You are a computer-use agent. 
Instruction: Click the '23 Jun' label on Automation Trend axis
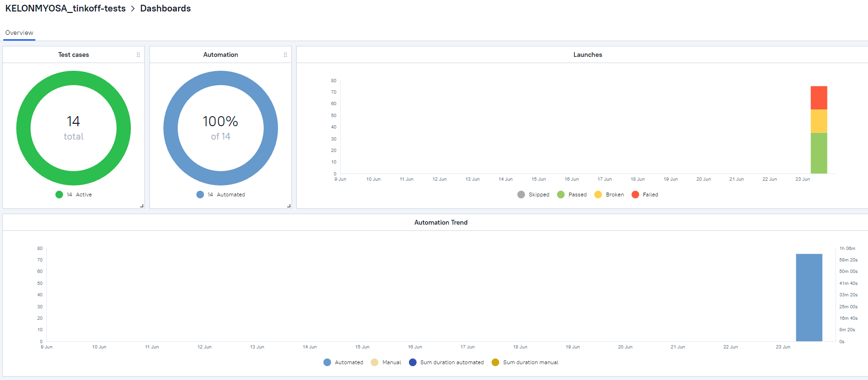click(783, 347)
